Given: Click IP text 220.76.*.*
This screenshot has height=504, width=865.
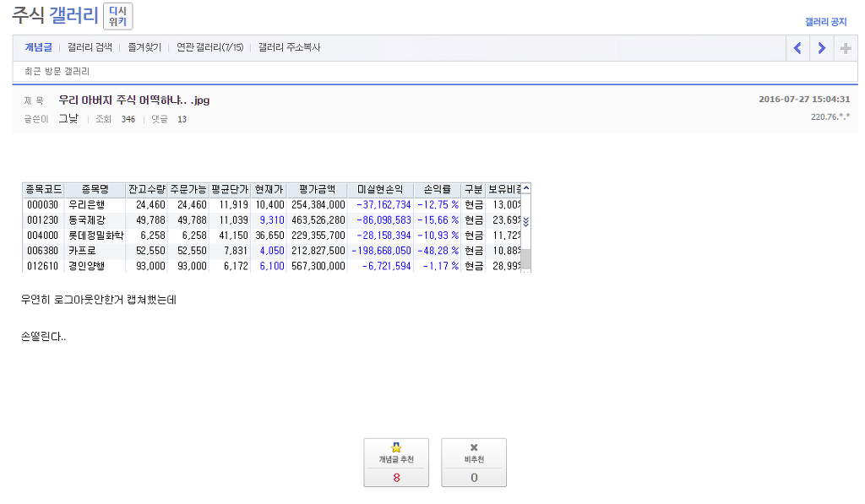Looking at the screenshot, I should point(830,117).
